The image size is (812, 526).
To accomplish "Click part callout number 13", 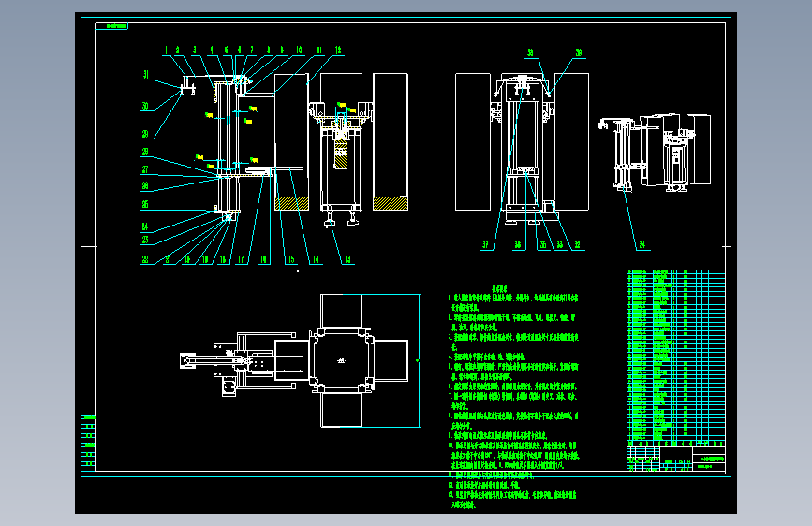I will [348, 260].
